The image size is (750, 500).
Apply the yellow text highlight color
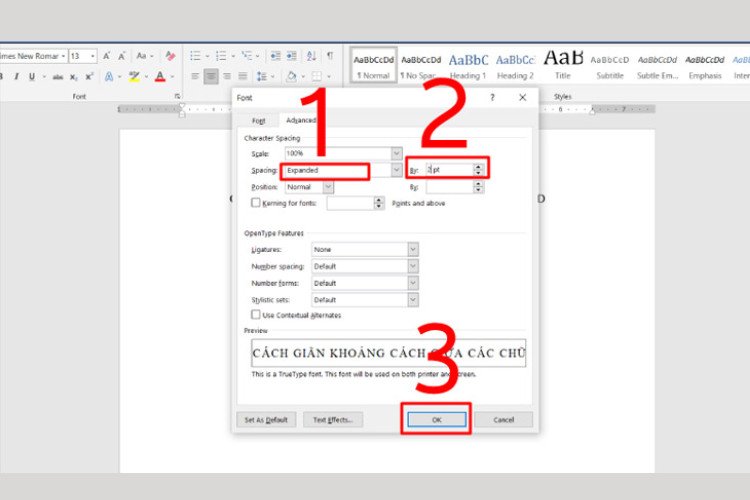click(134, 77)
